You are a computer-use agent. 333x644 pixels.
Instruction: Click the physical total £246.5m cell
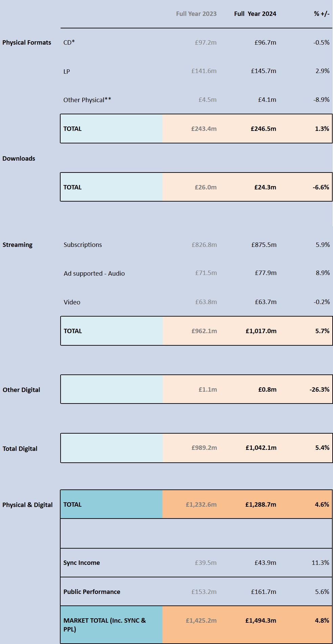coord(263,129)
